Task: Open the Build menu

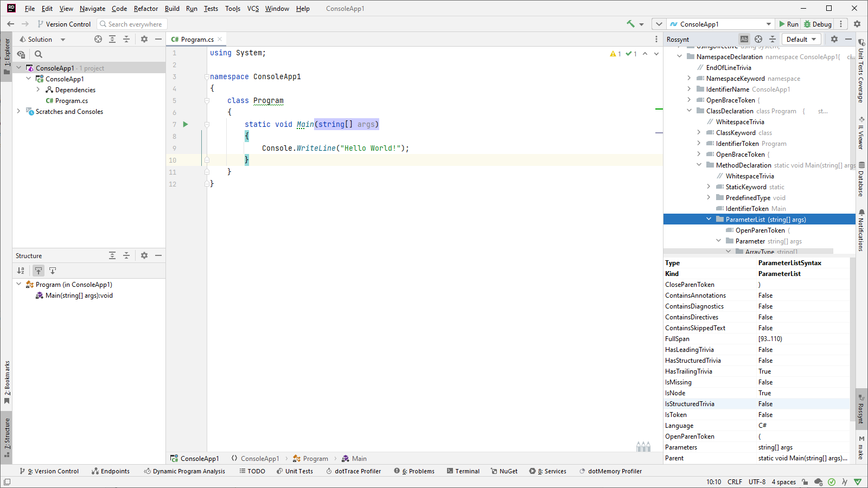Action: pos(172,8)
